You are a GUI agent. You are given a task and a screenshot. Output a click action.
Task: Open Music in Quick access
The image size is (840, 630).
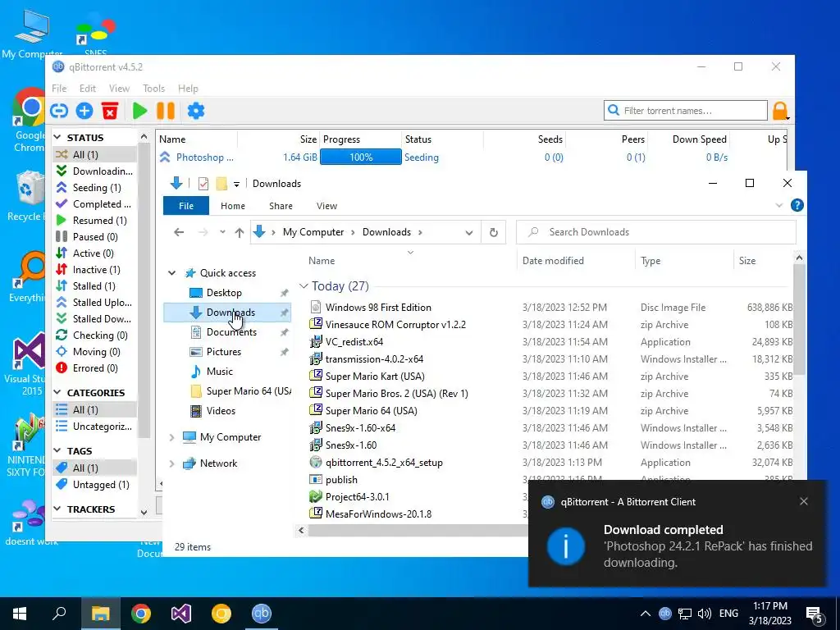click(x=220, y=372)
